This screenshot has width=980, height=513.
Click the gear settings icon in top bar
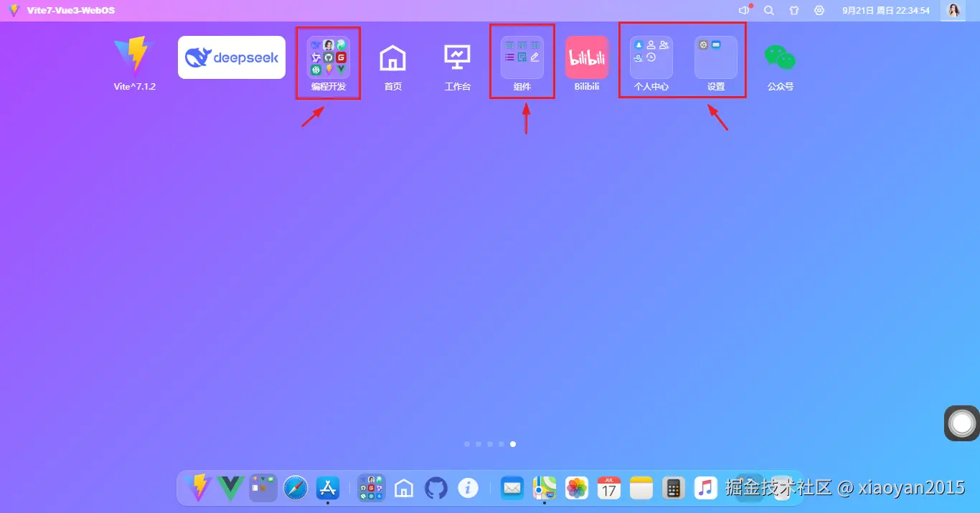(819, 11)
